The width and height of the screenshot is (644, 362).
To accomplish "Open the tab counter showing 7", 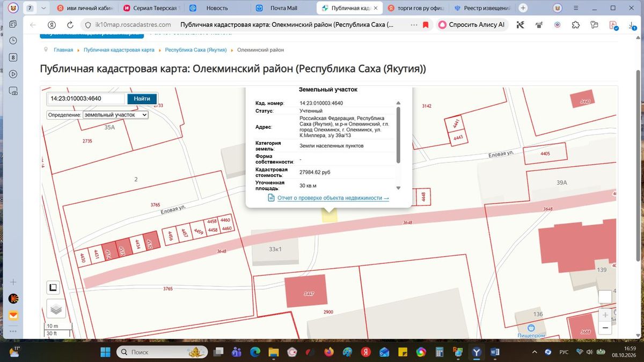I will coord(30,9).
